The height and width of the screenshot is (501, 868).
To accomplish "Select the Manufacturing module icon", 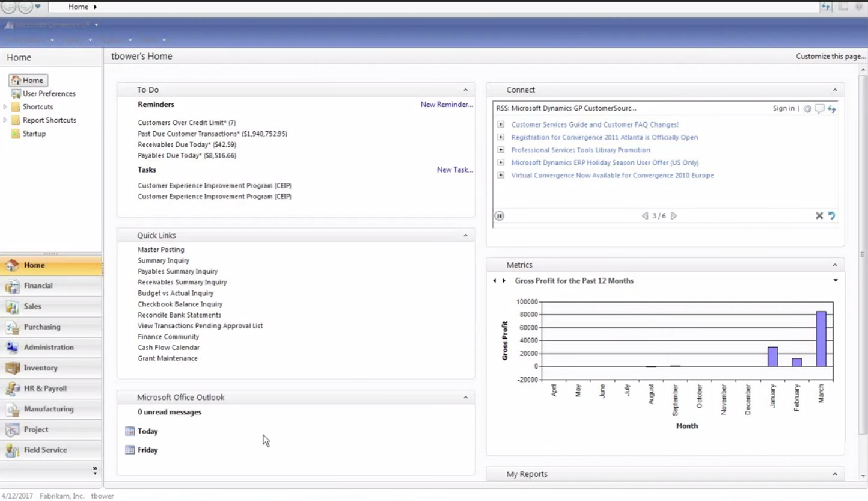I will coord(49,409).
